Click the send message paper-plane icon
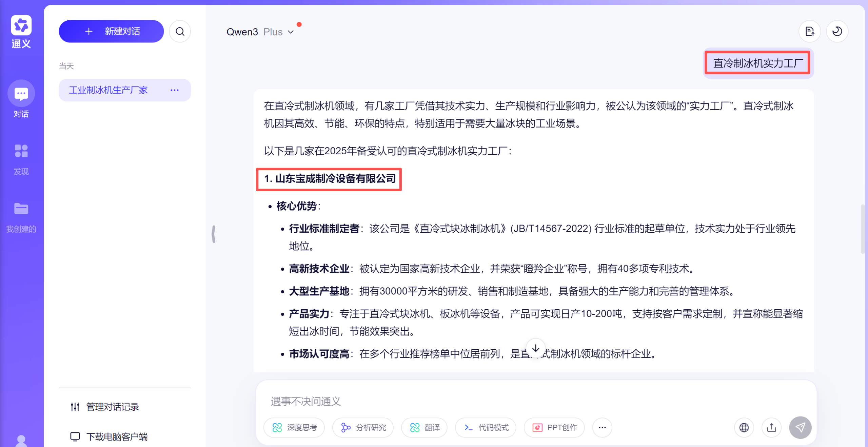 (x=800, y=427)
